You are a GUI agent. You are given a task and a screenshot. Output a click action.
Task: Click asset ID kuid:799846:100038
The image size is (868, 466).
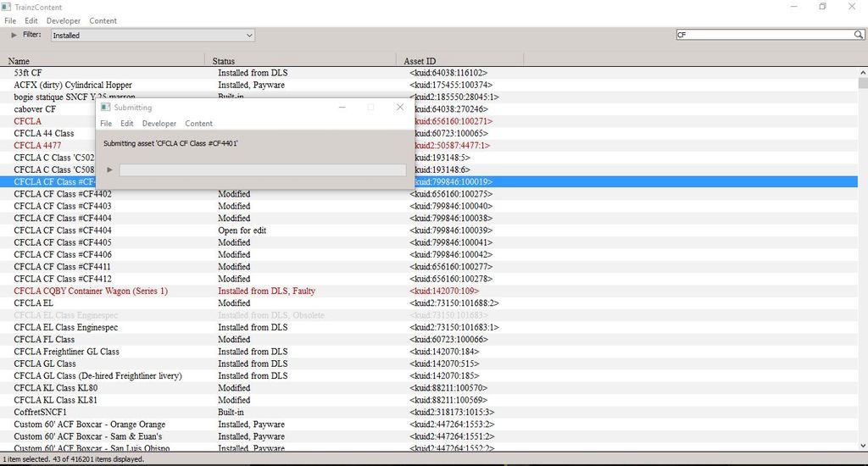[451, 218]
